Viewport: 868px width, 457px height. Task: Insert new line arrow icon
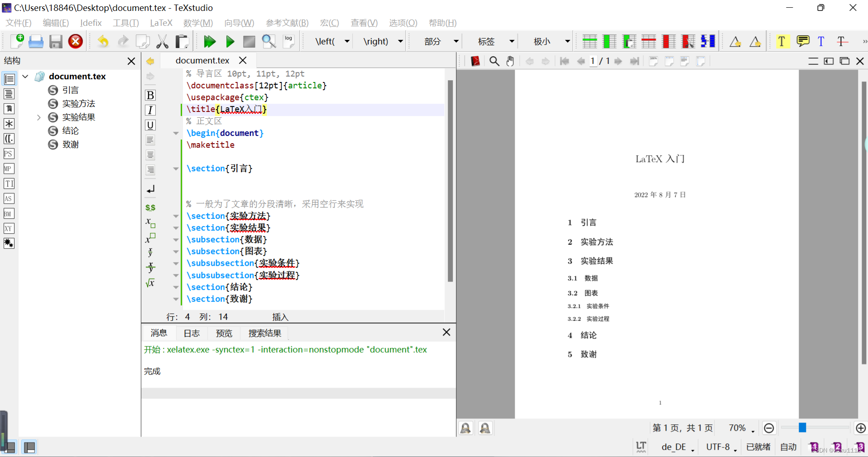[150, 189]
